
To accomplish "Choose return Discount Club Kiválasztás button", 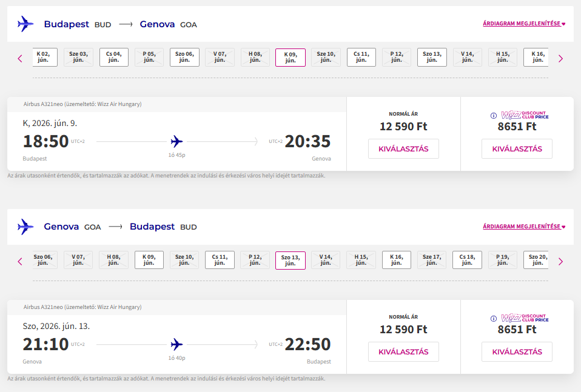I will pos(517,352).
